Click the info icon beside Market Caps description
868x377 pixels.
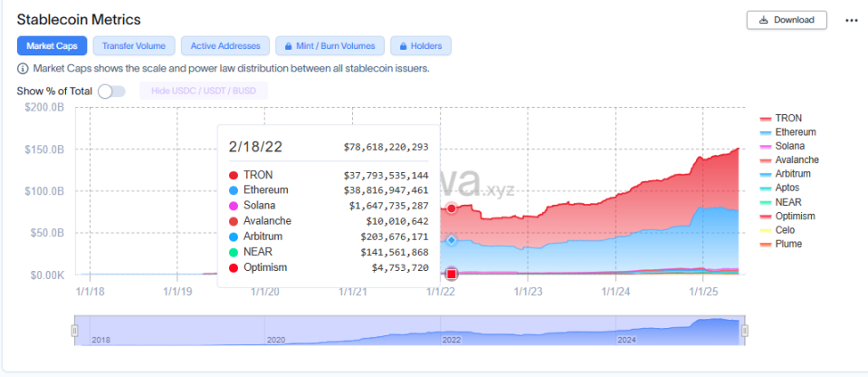click(x=23, y=69)
